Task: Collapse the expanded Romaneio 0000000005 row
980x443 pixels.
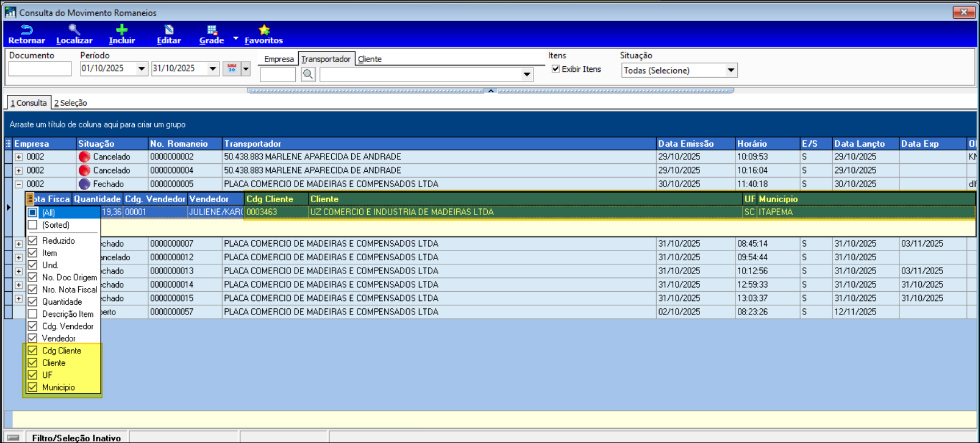Action: [19, 184]
